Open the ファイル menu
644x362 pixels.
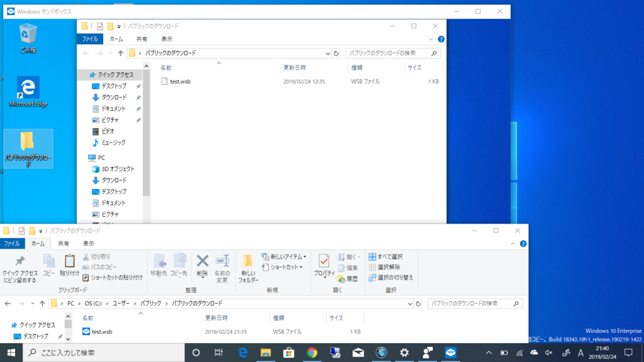click(11, 243)
